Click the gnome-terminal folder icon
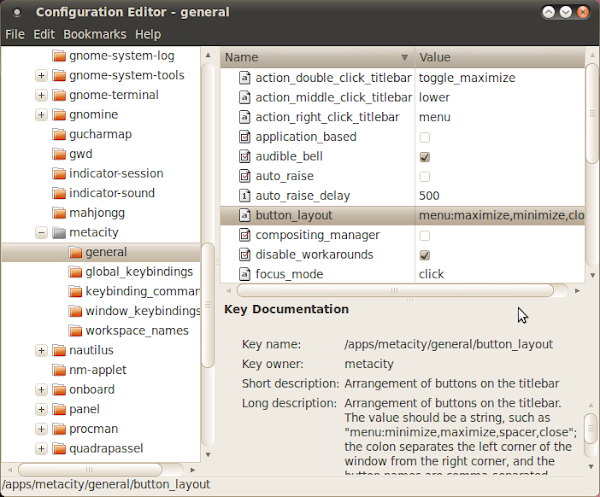 [59, 95]
